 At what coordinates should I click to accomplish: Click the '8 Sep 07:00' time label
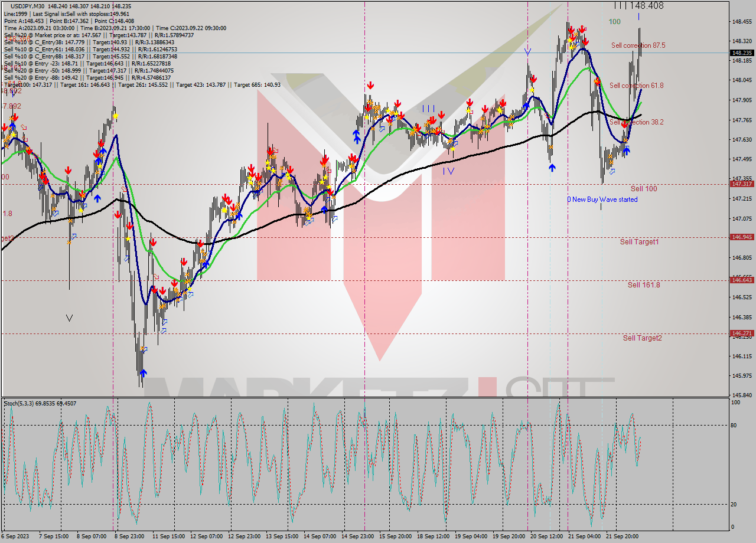point(92,537)
